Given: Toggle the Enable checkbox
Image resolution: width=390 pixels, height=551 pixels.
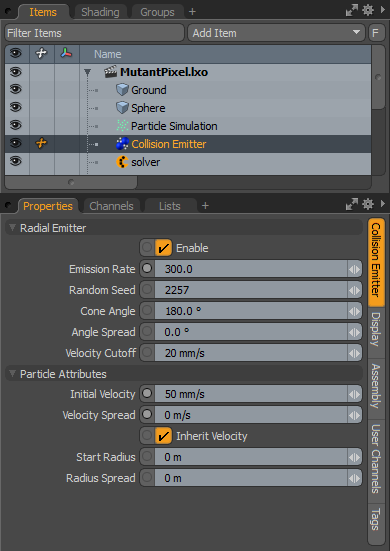Looking at the screenshot, I should 163,248.
